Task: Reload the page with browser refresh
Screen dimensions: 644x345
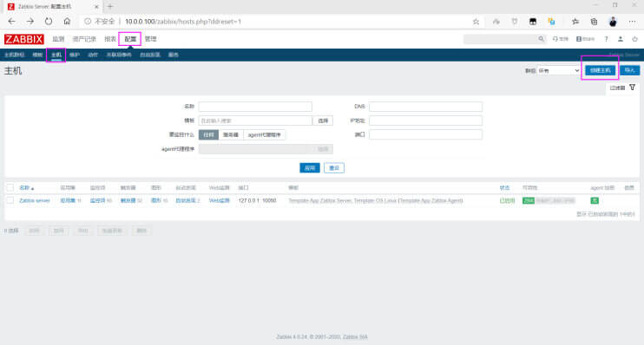Action: pos(49,22)
